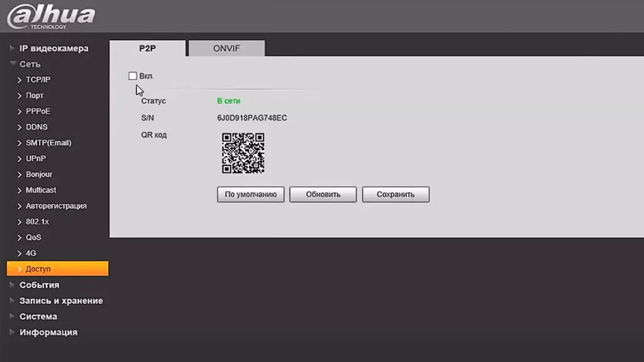Click the chevron beside 4G
The height and width of the screenshot is (362, 644).
pyautogui.click(x=19, y=254)
